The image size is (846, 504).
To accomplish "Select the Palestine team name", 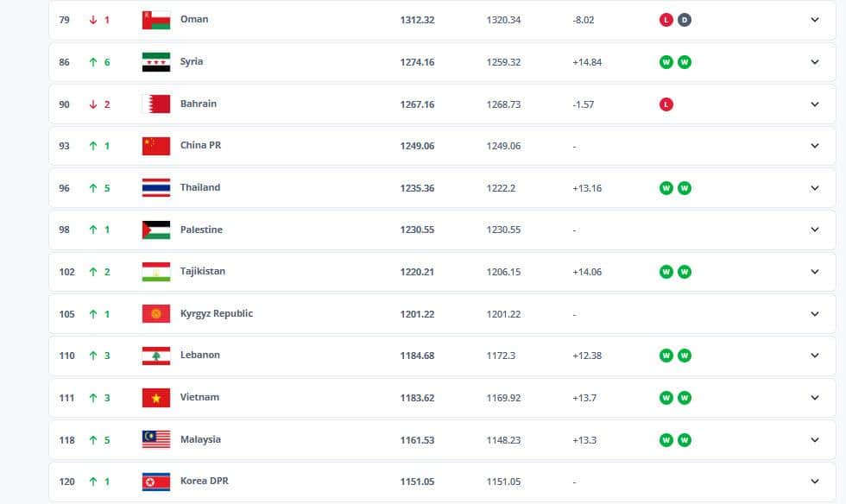I will pos(201,230).
